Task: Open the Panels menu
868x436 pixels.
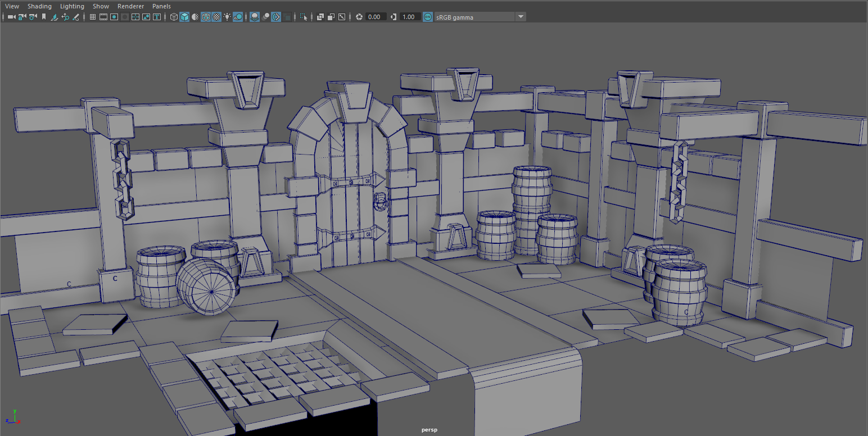Action: click(161, 6)
